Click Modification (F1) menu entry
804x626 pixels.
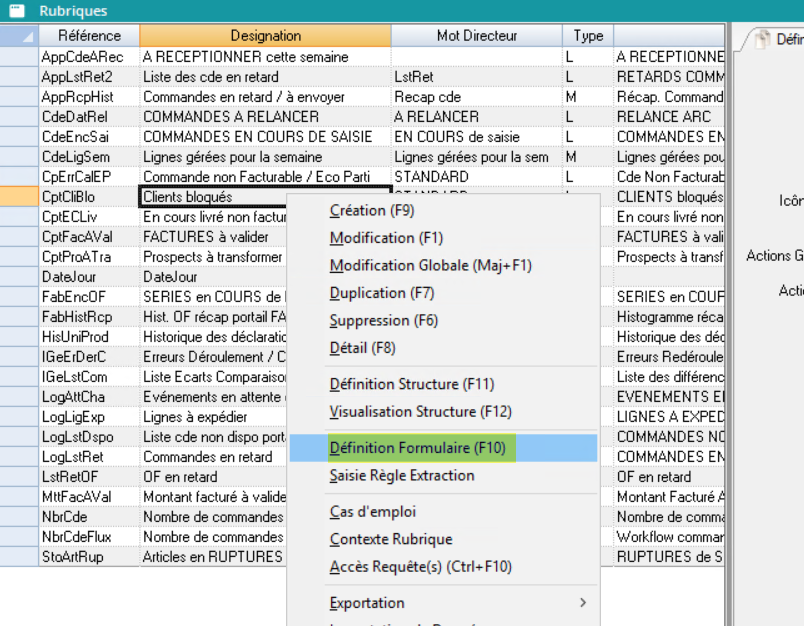(x=386, y=238)
